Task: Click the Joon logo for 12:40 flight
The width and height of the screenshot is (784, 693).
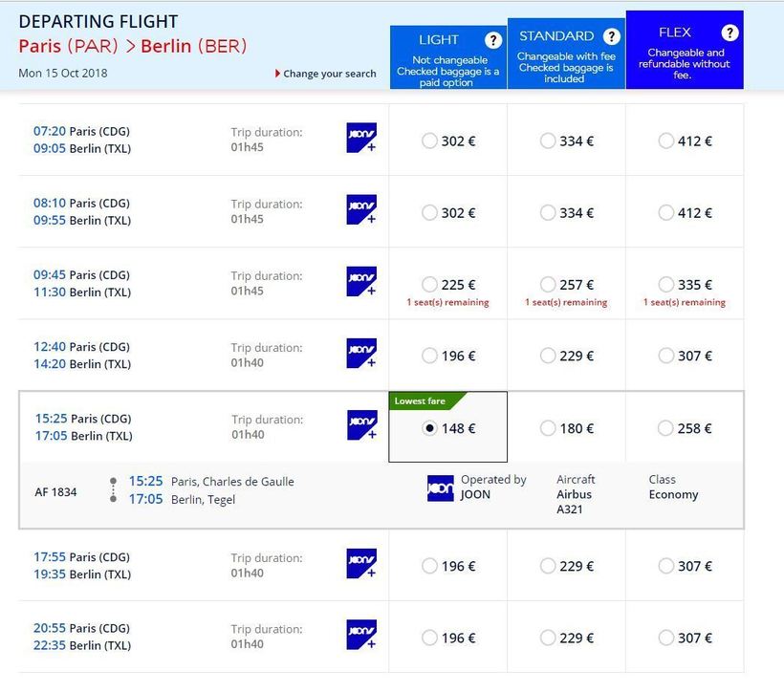Action: coord(361,354)
